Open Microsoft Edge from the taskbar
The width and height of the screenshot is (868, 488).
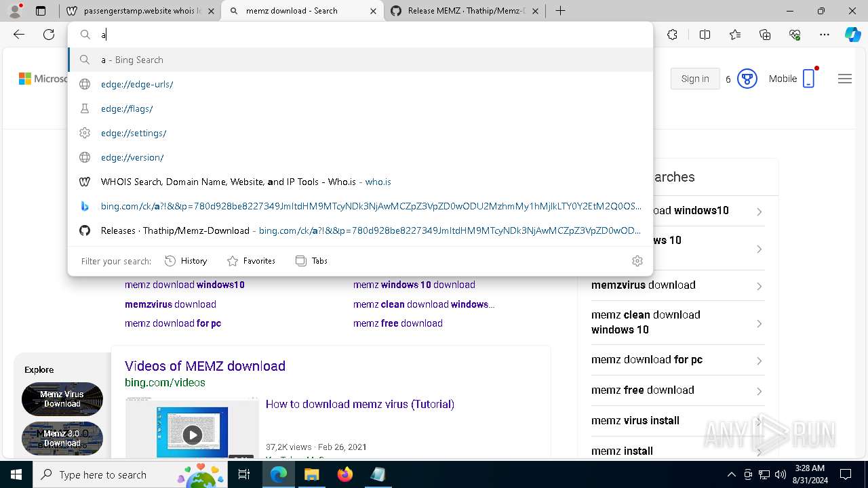(x=279, y=474)
